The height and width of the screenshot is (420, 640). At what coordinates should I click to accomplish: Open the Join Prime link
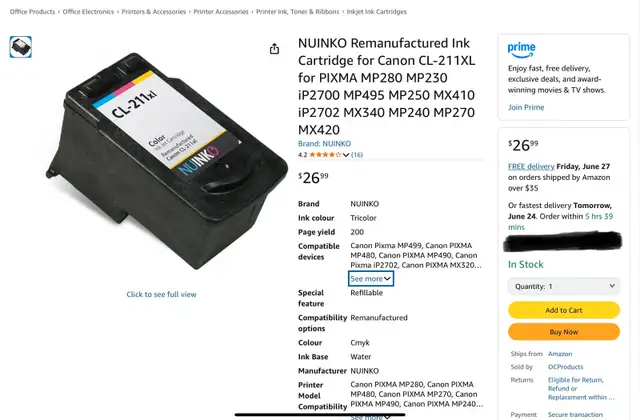(x=526, y=107)
